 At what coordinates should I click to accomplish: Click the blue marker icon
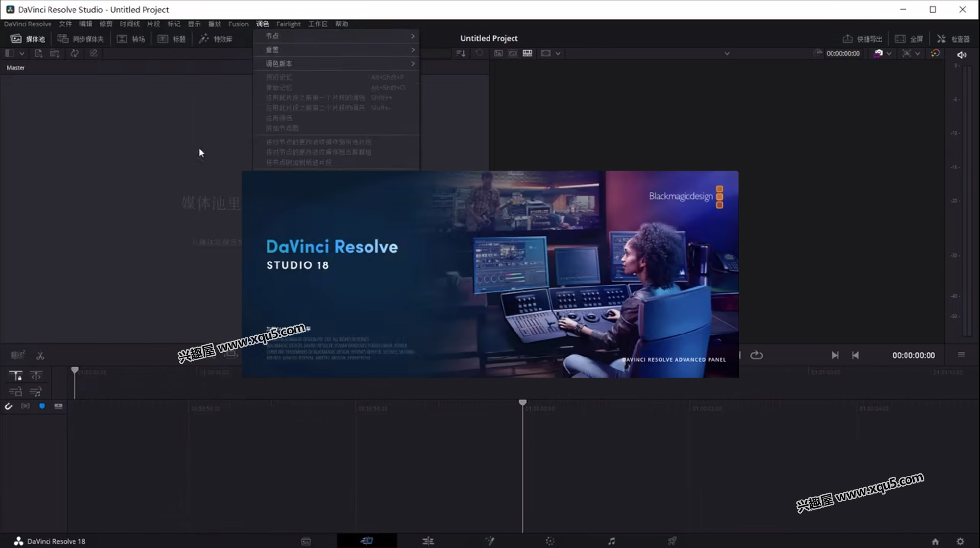pos(42,406)
